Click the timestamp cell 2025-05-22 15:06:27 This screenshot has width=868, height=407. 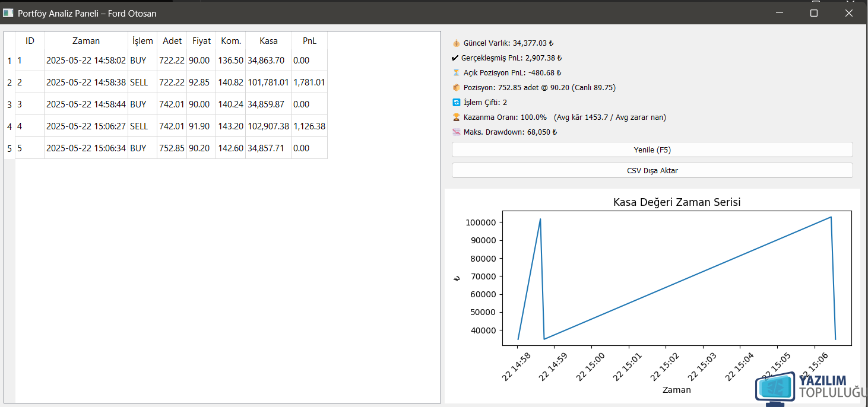pyautogui.click(x=86, y=126)
